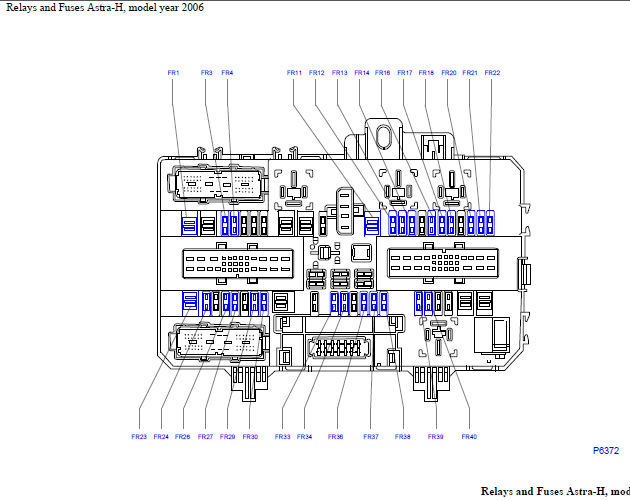Viewport: 630px width, 501px height.
Task: Click the FR38 label link
Action: 403,437
